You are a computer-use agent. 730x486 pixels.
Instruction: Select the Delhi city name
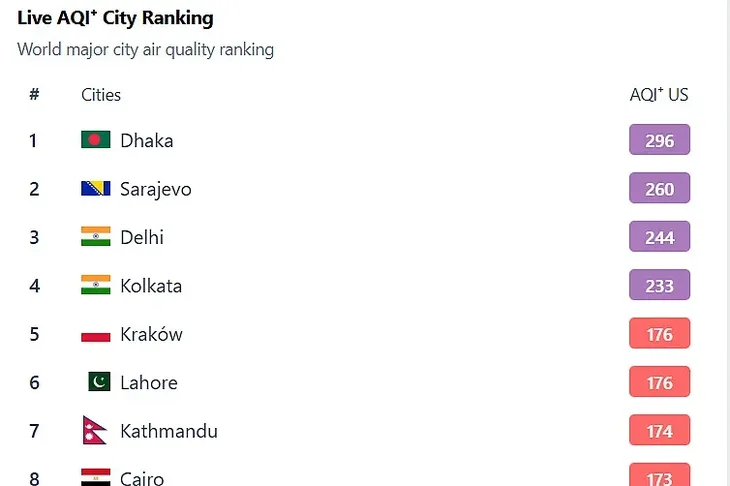[141, 237]
